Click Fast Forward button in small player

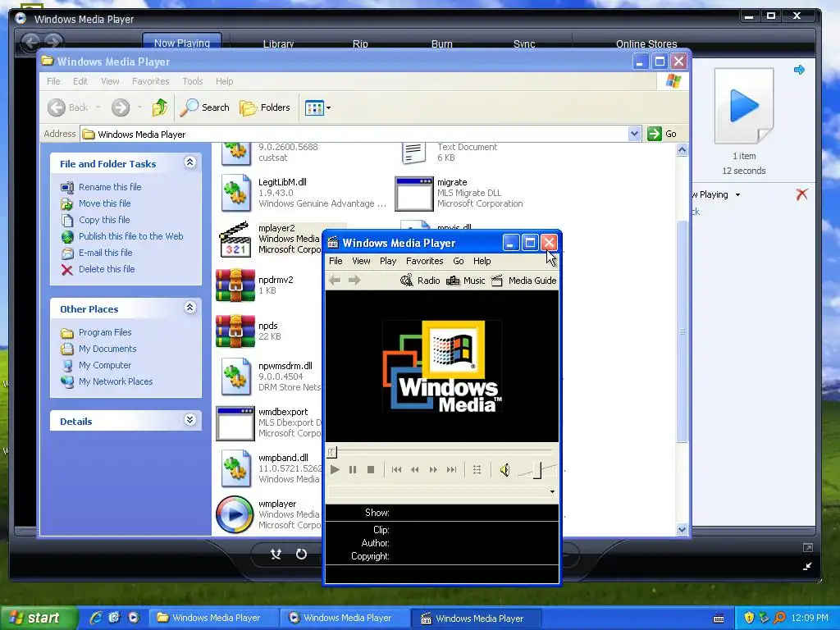coord(433,470)
